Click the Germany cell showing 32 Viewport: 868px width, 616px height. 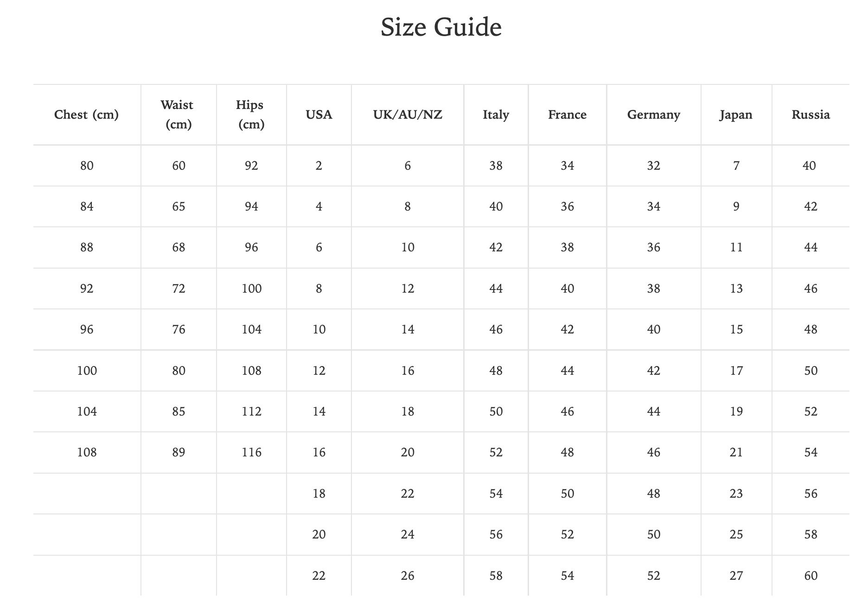[654, 166]
